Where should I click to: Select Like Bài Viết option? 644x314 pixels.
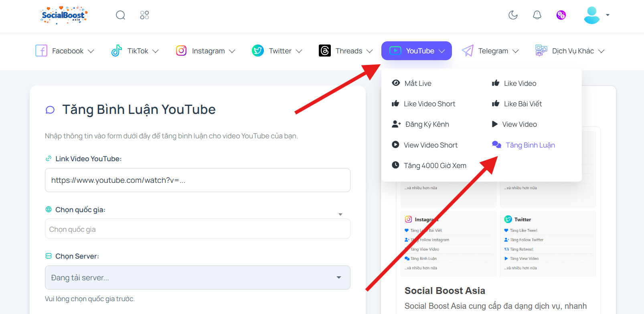tap(523, 103)
